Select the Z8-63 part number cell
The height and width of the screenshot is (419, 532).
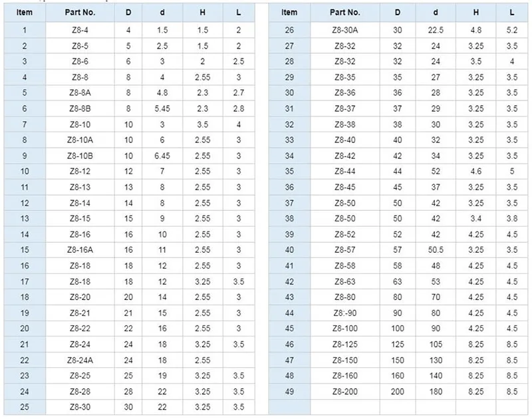[344, 281]
